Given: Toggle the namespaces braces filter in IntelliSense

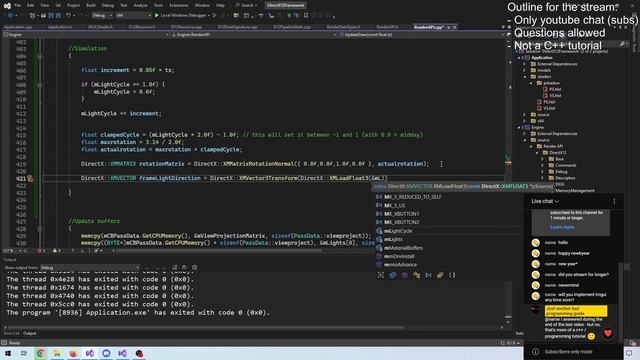Looking at the screenshot, I should (452, 275).
